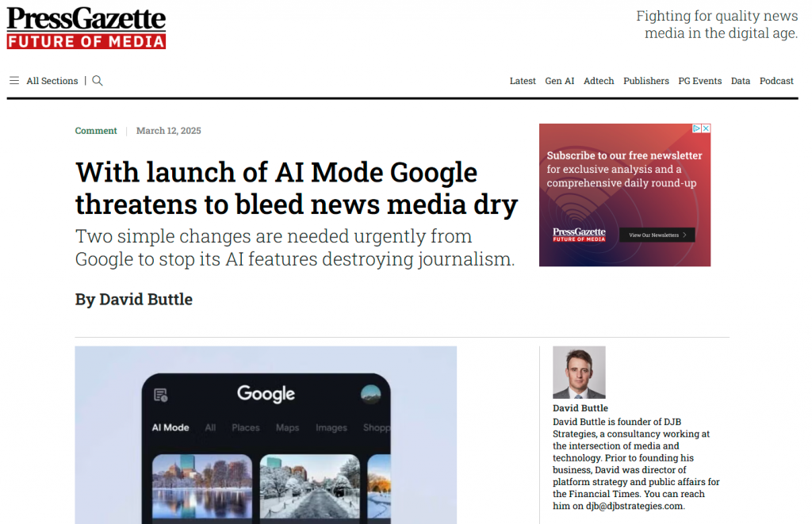Open the Podcast nav link
The height and width of the screenshot is (524, 812).
[776, 81]
